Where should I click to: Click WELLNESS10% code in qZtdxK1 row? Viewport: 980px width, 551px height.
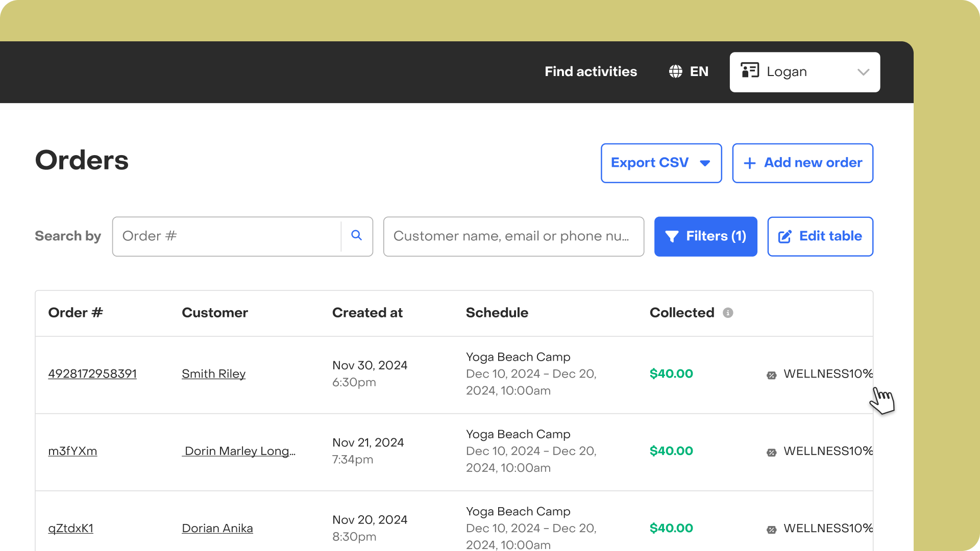[x=828, y=529]
